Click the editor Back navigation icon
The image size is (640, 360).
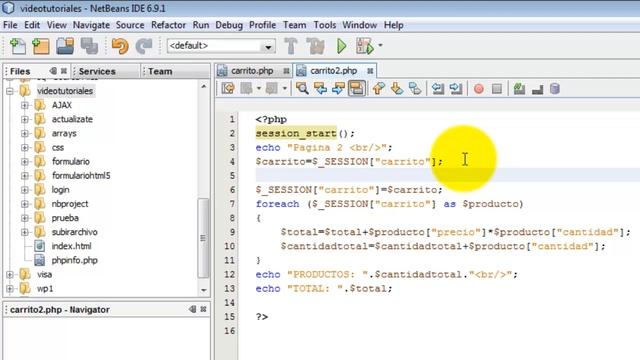point(247,89)
